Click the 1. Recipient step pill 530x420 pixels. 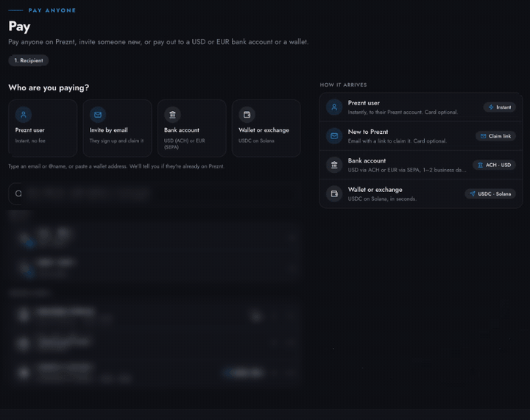29,60
